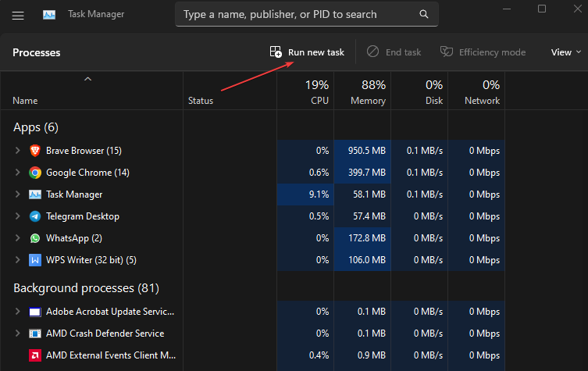Click the End task circle icon
This screenshot has width=588, height=371.
tap(372, 52)
